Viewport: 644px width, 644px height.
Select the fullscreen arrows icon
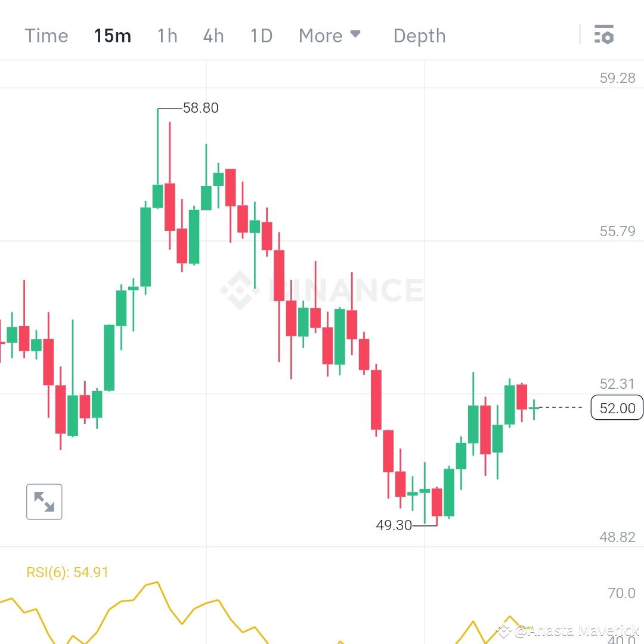(x=44, y=501)
